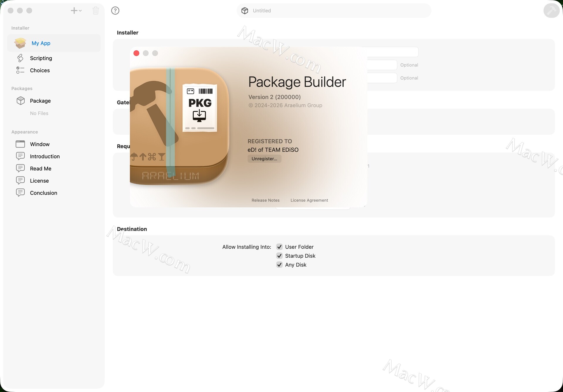Click the trash delete icon in toolbar
The height and width of the screenshot is (392, 563).
96,11
